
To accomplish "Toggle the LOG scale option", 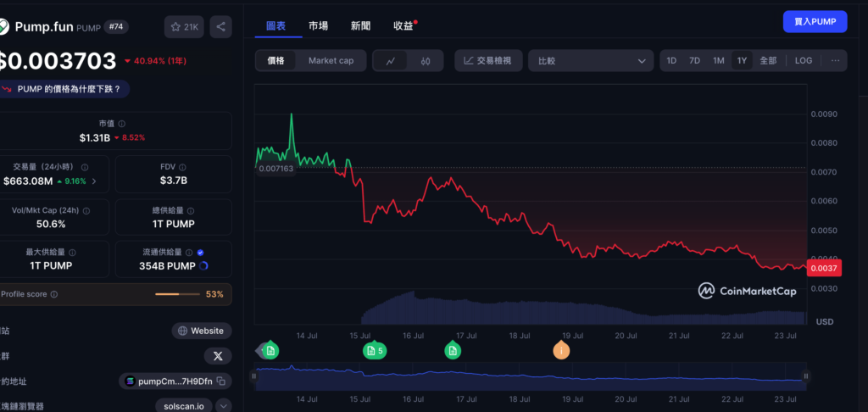I will [804, 61].
